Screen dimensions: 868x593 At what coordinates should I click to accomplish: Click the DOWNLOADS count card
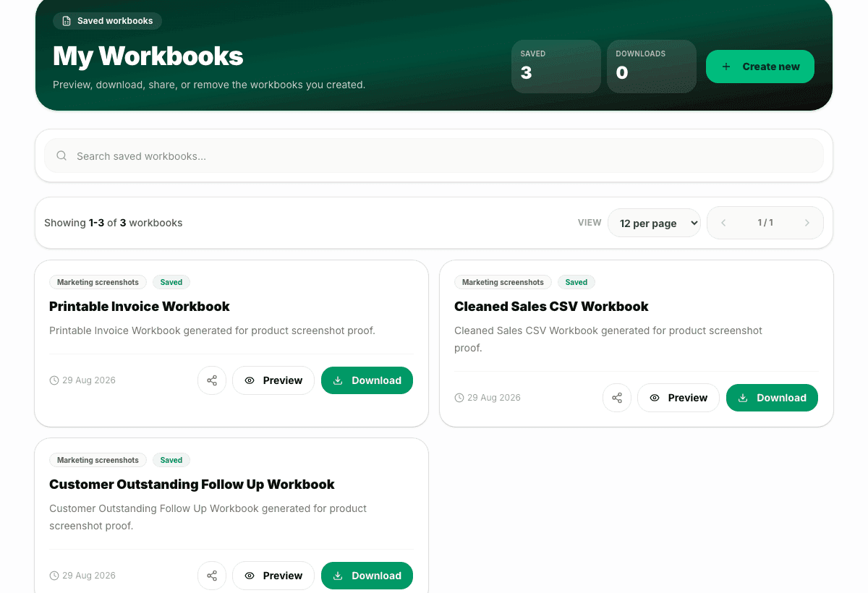[652, 67]
